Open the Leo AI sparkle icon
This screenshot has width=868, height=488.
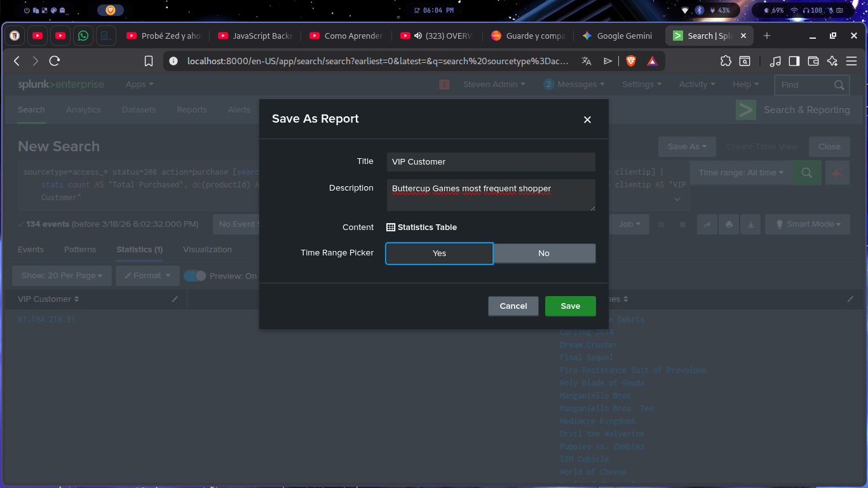tap(832, 61)
